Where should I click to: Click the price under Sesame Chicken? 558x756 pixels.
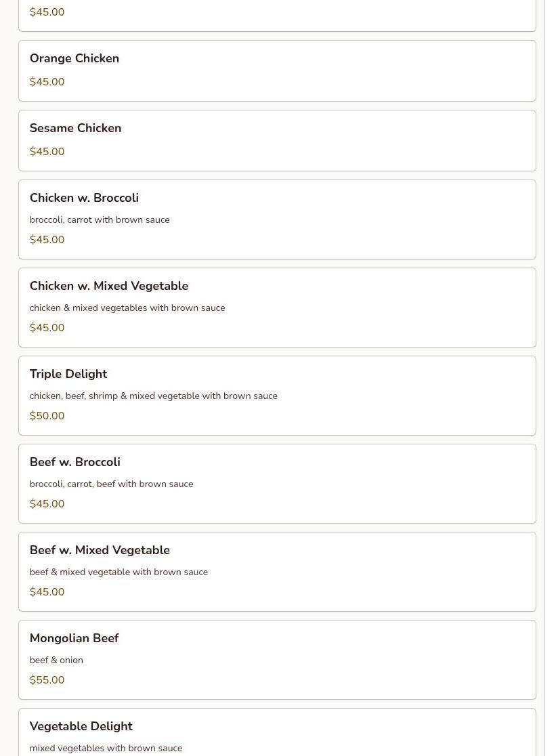point(47,152)
